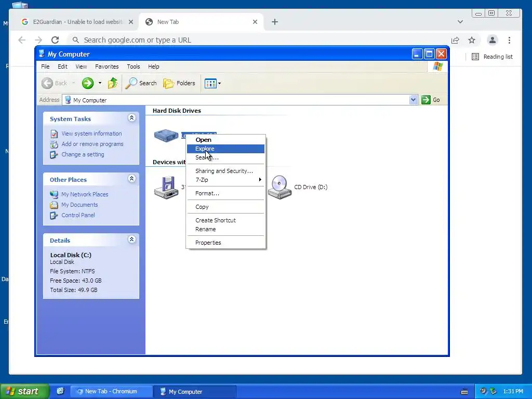
Task: Choose Open in the context menu
Action: (225, 140)
